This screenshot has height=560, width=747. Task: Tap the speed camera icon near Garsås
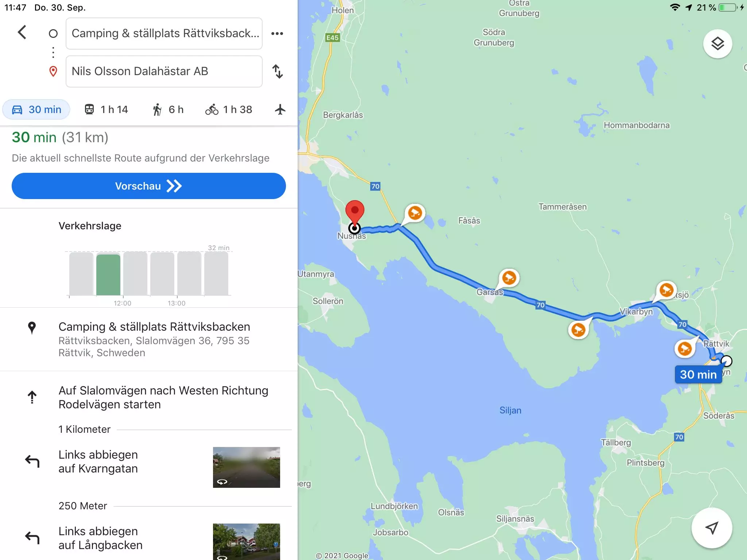pyautogui.click(x=509, y=278)
